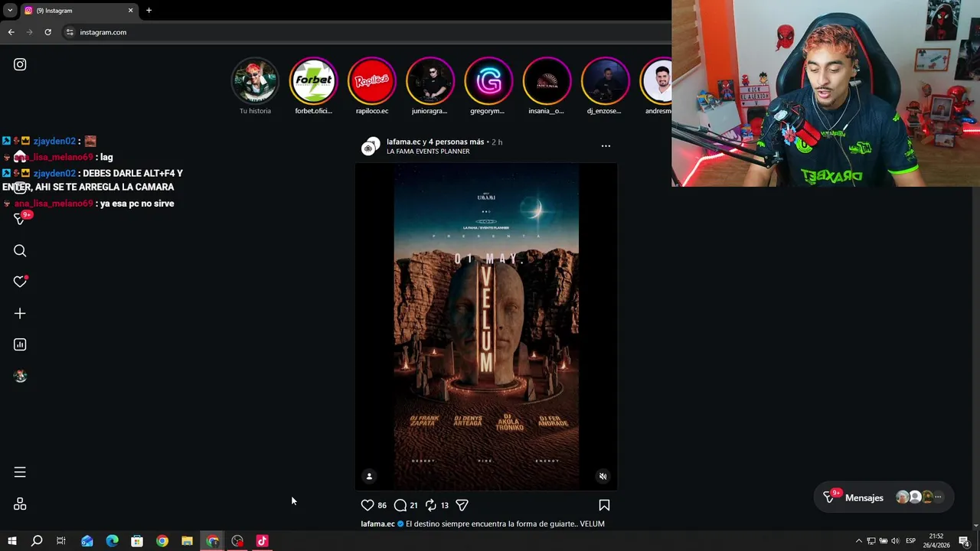The width and height of the screenshot is (980, 551).
Task: Click '4 personas más' collaborators link
Action: (456, 142)
